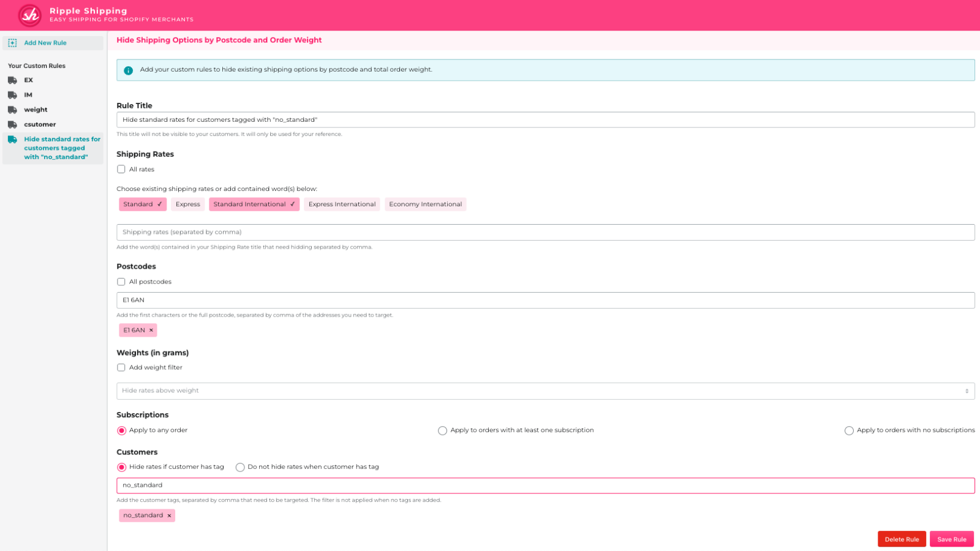This screenshot has height=551, width=980.
Task: Toggle the "Express" shipping rate pill
Action: [x=187, y=204]
